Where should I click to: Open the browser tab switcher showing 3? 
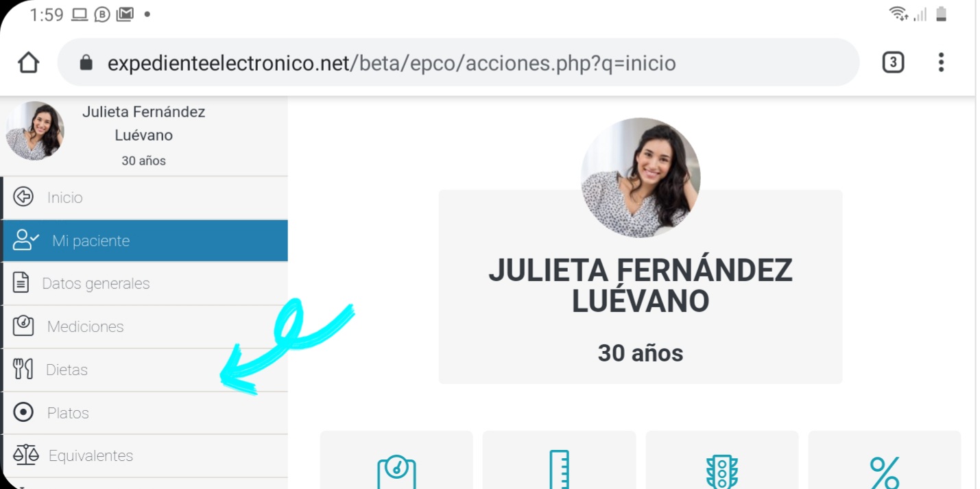click(892, 63)
